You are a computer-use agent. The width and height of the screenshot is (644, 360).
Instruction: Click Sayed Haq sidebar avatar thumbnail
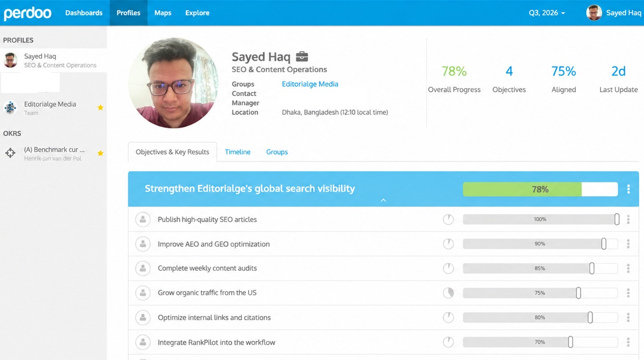pos(11,60)
